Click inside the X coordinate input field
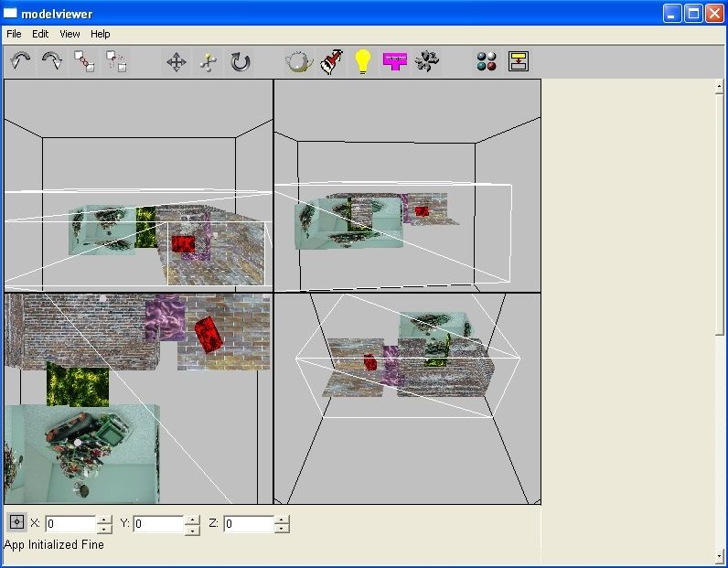Image resolution: width=728 pixels, height=568 pixels. coord(70,524)
